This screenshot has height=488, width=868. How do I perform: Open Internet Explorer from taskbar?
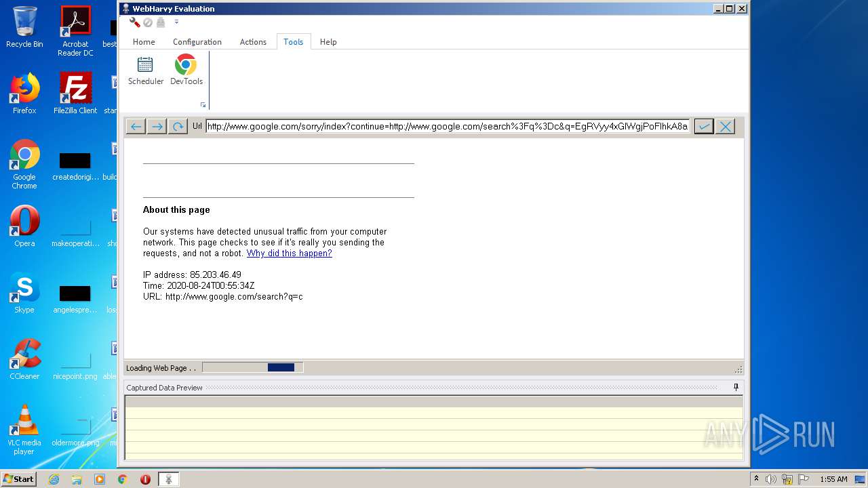[54, 479]
